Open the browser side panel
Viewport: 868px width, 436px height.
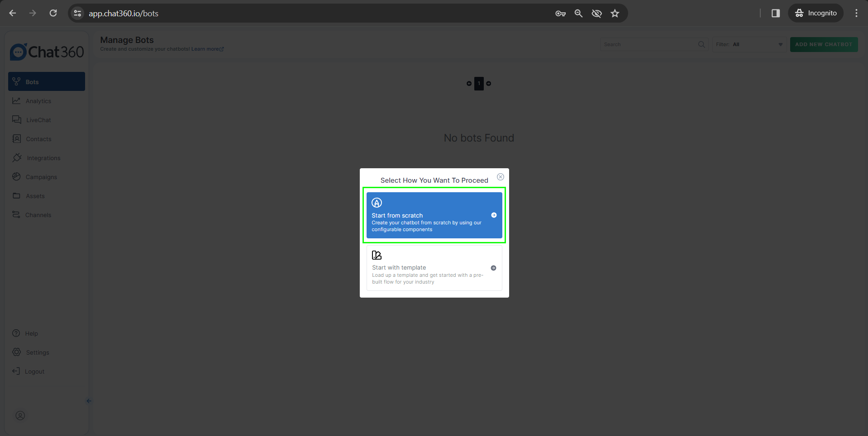(776, 13)
